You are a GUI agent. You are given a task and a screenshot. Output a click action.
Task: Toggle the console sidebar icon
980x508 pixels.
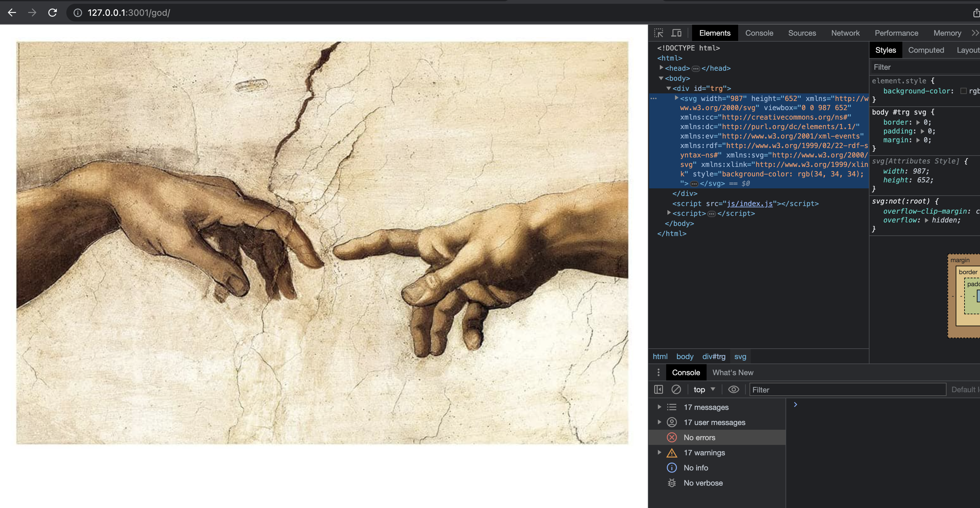[x=659, y=389]
